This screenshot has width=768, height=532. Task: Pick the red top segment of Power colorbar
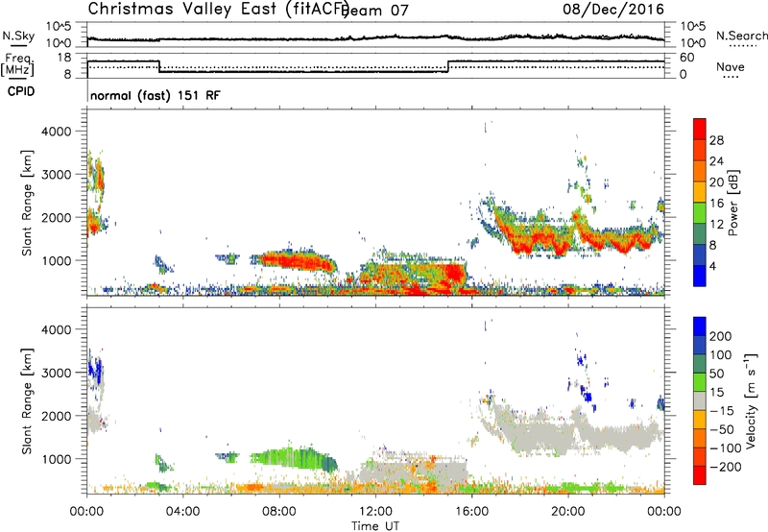click(x=700, y=129)
